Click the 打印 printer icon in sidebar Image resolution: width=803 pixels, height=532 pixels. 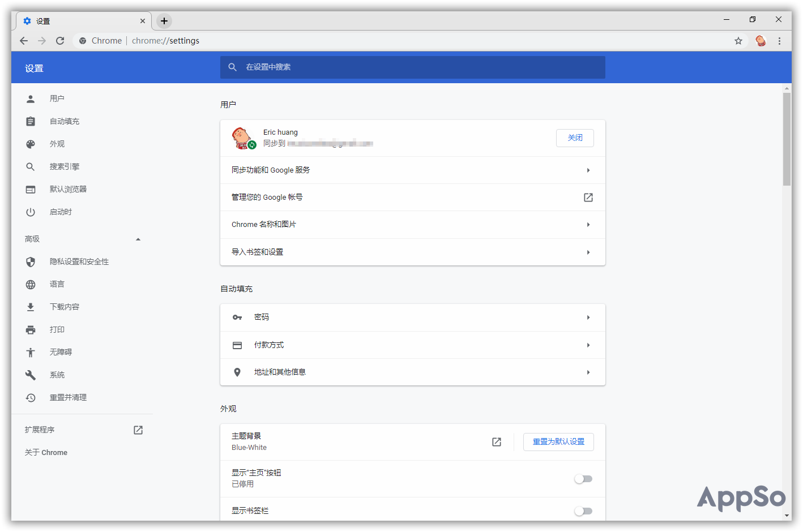tap(31, 330)
